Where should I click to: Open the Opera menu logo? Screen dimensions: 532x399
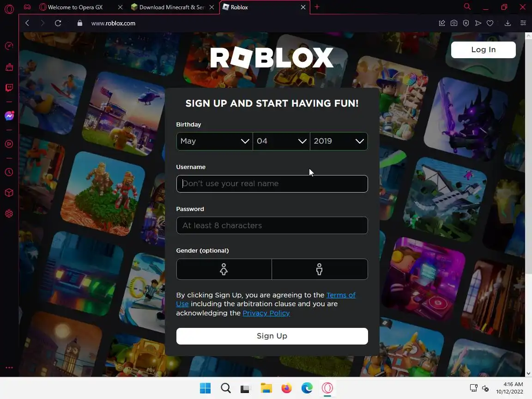[9, 9]
